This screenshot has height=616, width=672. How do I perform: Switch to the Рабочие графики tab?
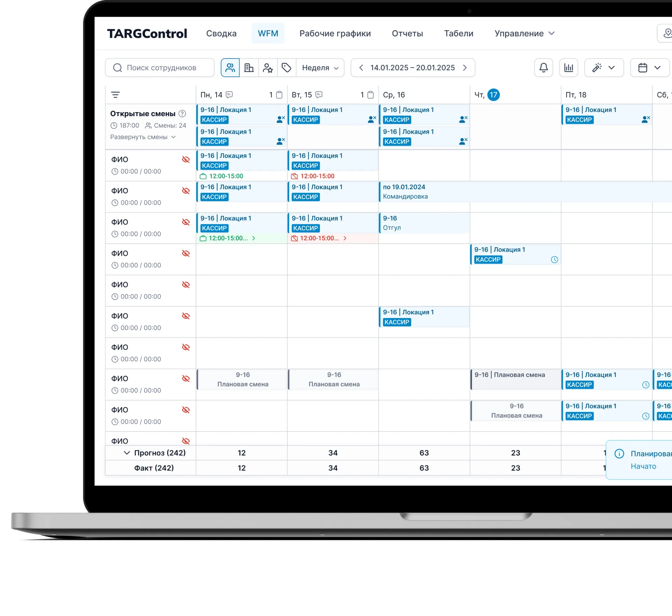coord(335,34)
